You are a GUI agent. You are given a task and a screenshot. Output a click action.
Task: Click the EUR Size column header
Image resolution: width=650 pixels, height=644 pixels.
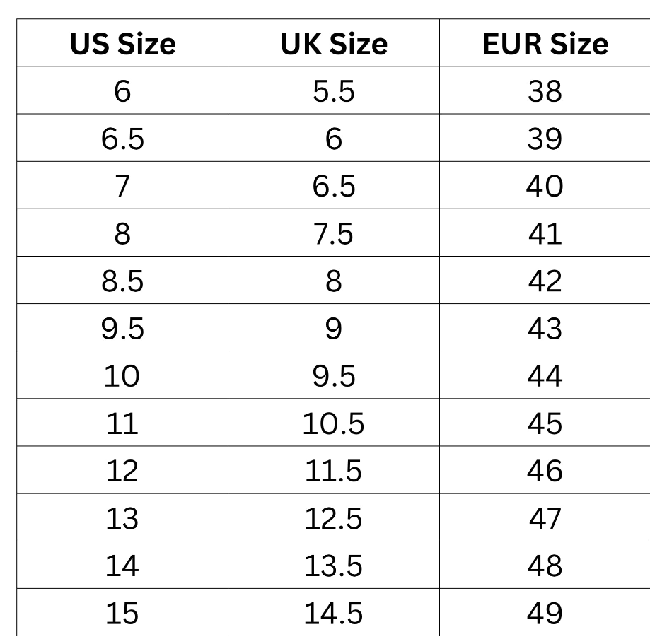[x=545, y=44]
